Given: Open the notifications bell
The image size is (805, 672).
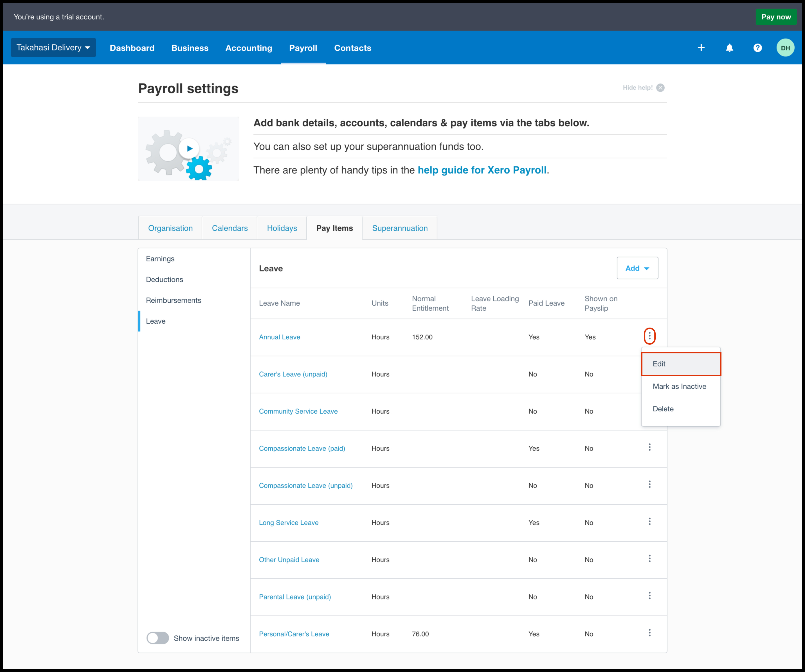Looking at the screenshot, I should pyautogui.click(x=729, y=48).
